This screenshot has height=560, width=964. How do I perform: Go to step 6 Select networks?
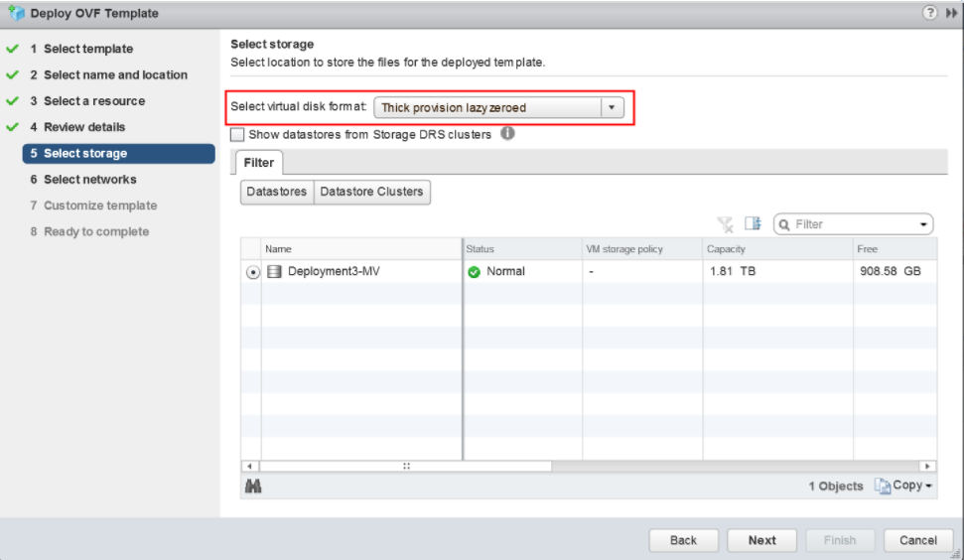coord(89,180)
